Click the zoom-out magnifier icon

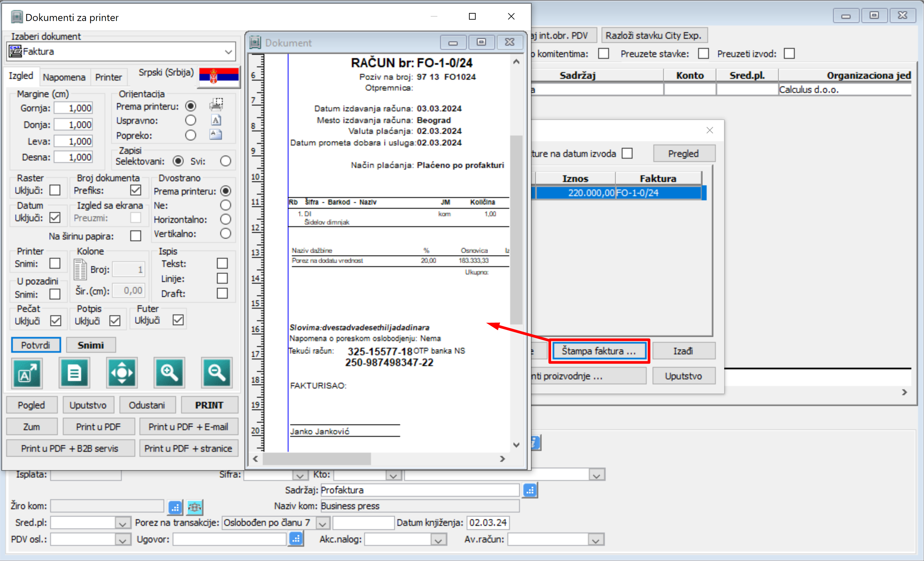[217, 373]
